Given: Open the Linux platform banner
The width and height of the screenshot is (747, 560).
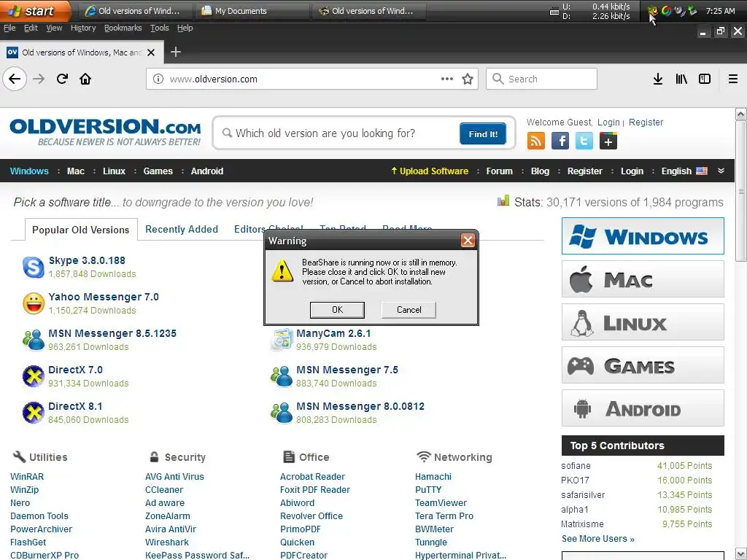Looking at the screenshot, I should pyautogui.click(x=643, y=322).
